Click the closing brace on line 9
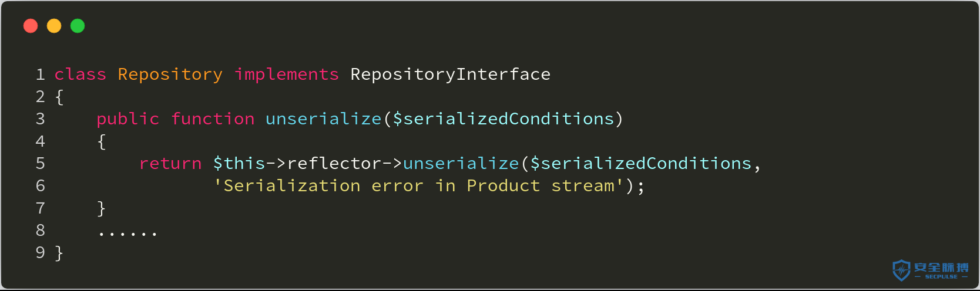980x291 pixels. [59, 253]
